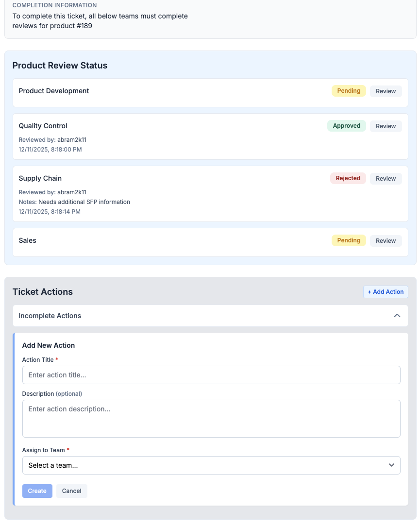Select the Pending badge on Product Development
This screenshot has width=420, height=526.
coord(349,91)
